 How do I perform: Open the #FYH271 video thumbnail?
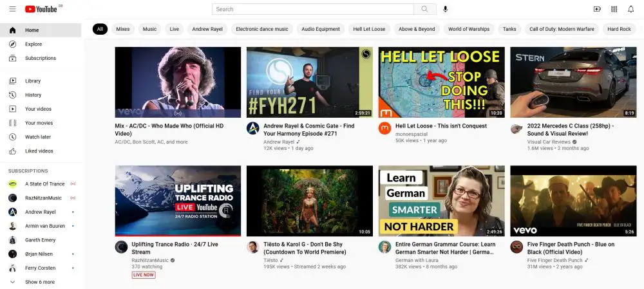point(310,82)
